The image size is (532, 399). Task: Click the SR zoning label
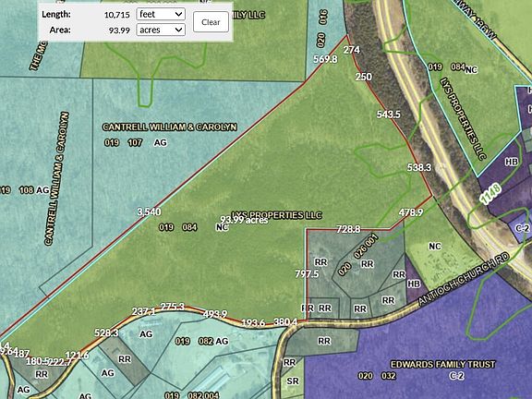tap(293, 381)
